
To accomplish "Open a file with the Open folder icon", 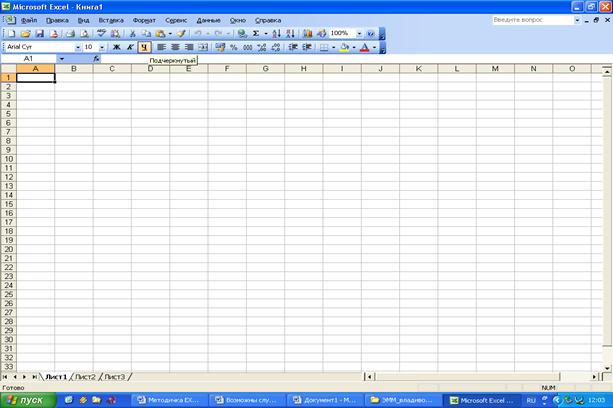I will coord(25,34).
